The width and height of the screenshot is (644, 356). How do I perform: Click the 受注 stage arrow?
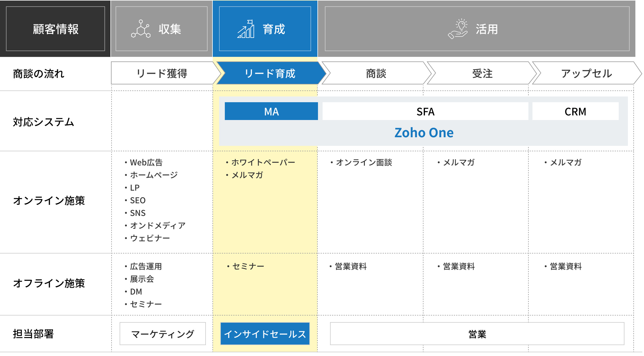[482, 73]
